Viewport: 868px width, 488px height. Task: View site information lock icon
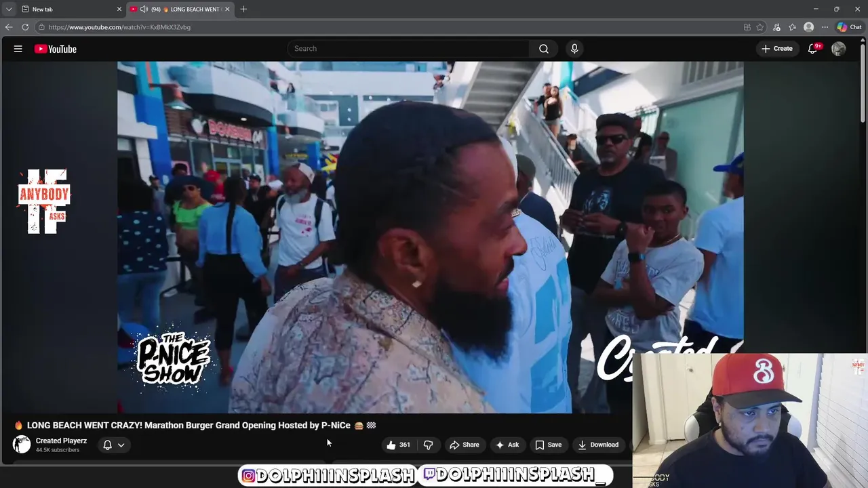coord(41,27)
